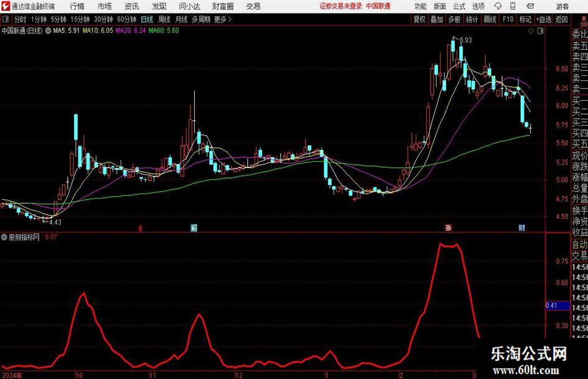This screenshot has height=379, width=588.
Task: Open the 功能 menu
Action: (421, 6)
